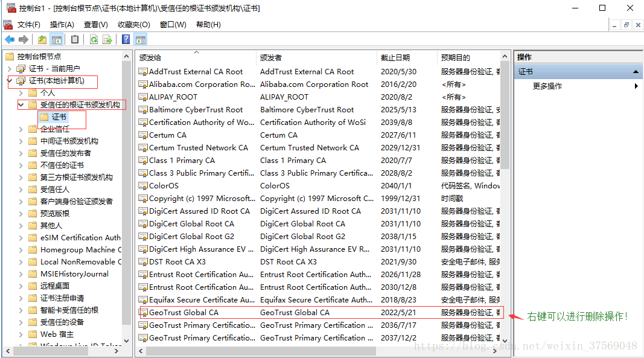This screenshot has width=644, height=358.
Task: Click the Refresh toolbar icon
Action: (x=94, y=39)
